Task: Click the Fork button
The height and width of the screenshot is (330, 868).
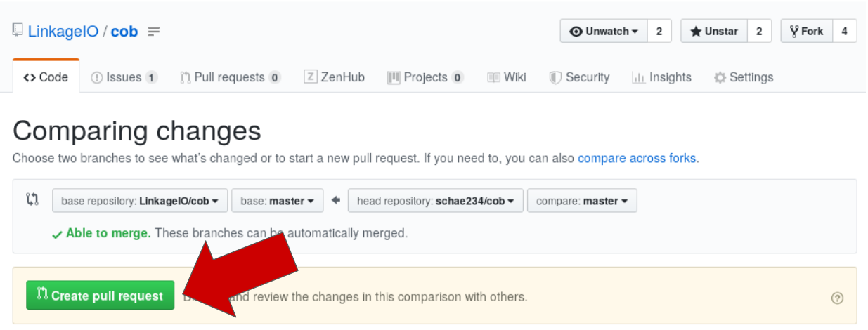Action: tap(806, 32)
